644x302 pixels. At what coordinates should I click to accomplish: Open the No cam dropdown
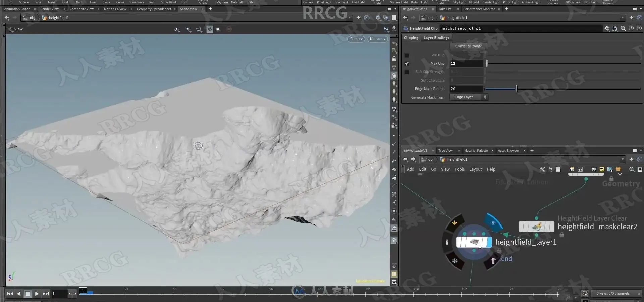pos(377,39)
